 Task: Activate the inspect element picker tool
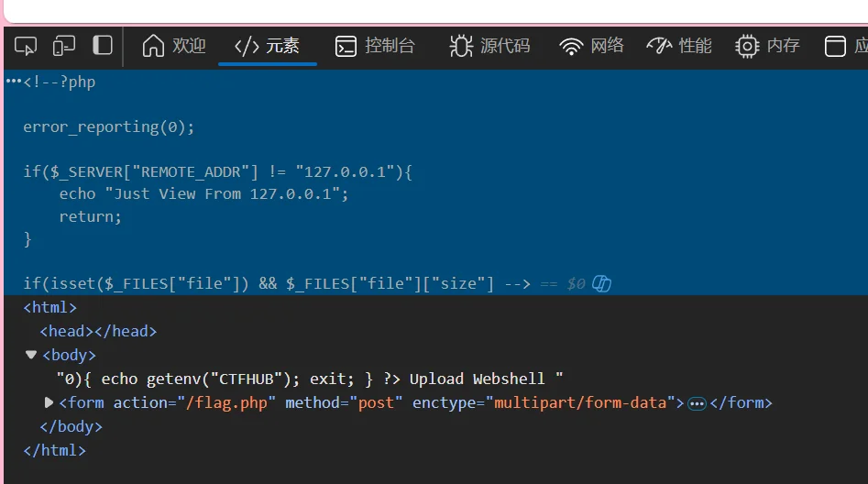click(26, 46)
